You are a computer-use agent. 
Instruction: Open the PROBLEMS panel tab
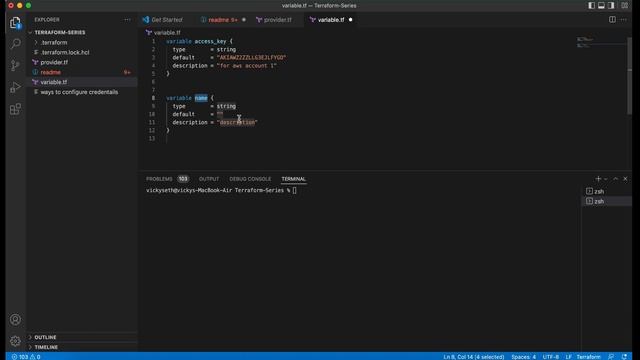pyautogui.click(x=159, y=179)
